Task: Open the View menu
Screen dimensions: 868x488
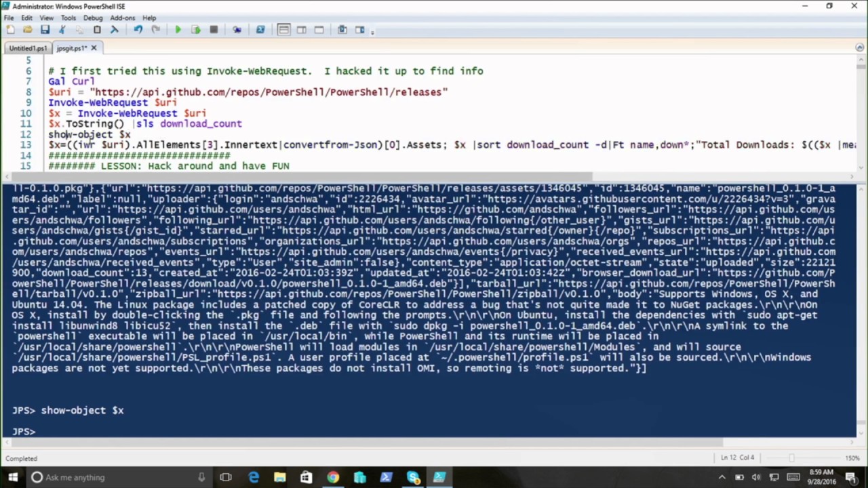Action: [47, 18]
